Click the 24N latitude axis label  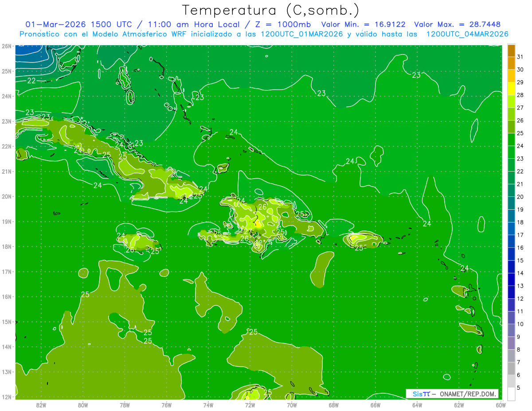coord(7,96)
